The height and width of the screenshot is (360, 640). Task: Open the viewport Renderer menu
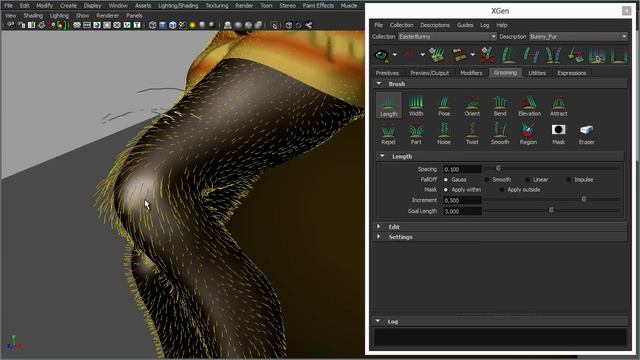(107, 16)
